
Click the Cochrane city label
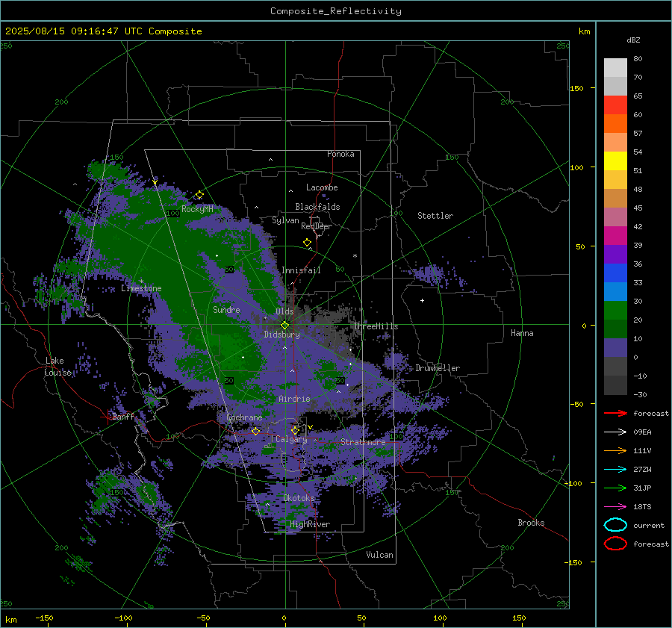pos(244,417)
